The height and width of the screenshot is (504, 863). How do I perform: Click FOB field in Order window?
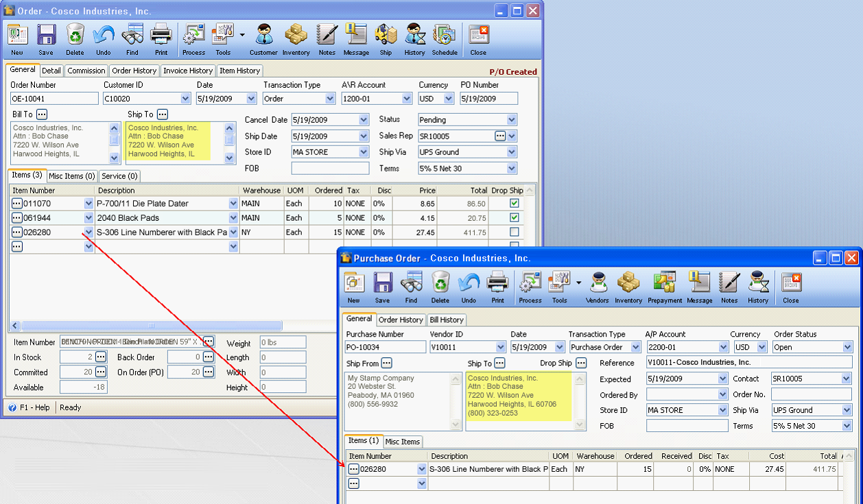click(330, 169)
